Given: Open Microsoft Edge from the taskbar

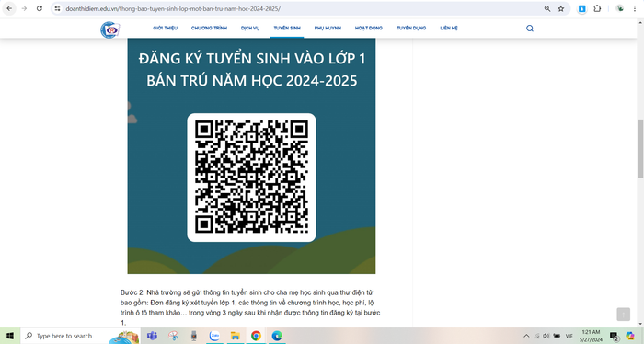Looking at the screenshot, I should 277,336.
